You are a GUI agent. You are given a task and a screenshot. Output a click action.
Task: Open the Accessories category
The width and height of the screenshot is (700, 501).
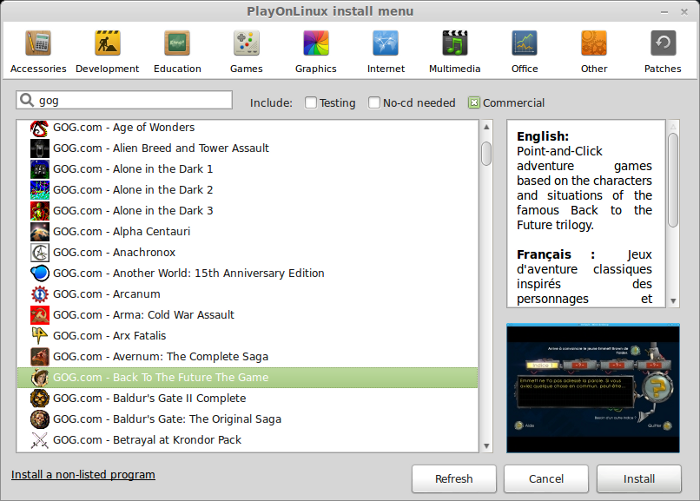coord(38,51)
